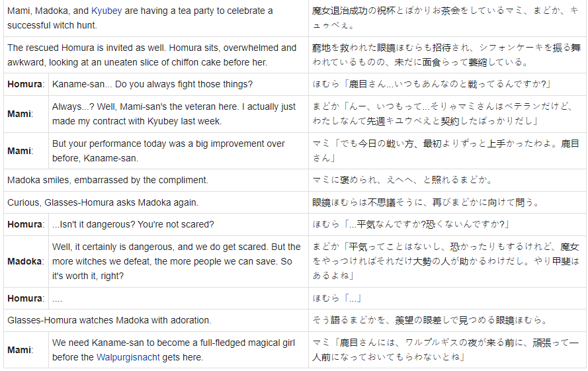Click the line 'Isn't it dangerous? You're not scared?'

click(x=133, y=225)
